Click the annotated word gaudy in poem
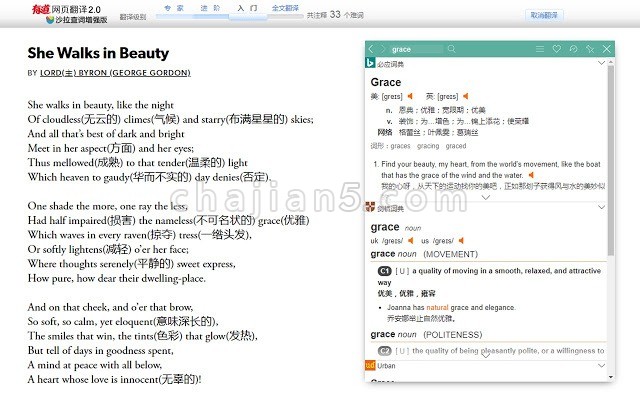Screen dimensions: 640x400 (116, 178)
